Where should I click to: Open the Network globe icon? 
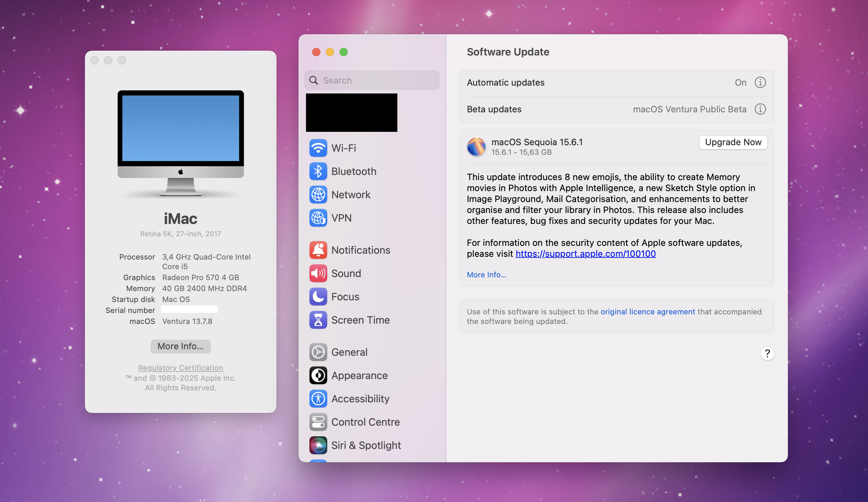pos(318,194)
